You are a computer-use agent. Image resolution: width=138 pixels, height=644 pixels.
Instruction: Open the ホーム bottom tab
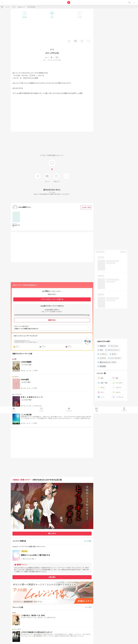point(14,409)
